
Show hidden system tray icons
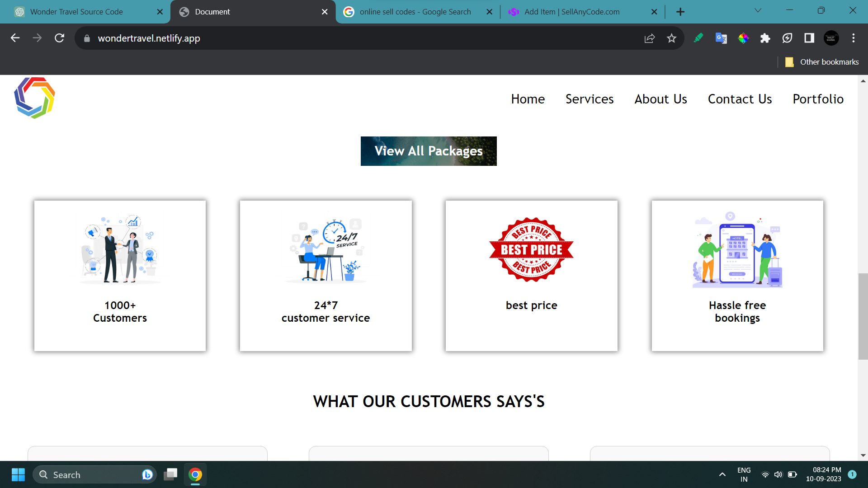coord(722,474)
